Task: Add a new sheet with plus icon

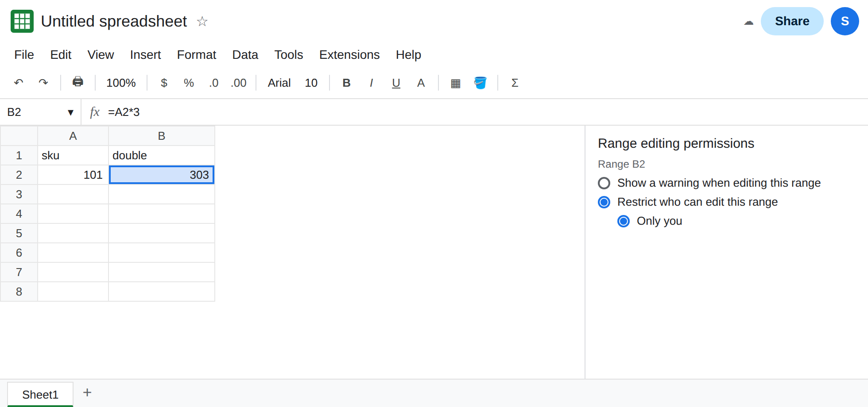Action: (x=87, y=392)
